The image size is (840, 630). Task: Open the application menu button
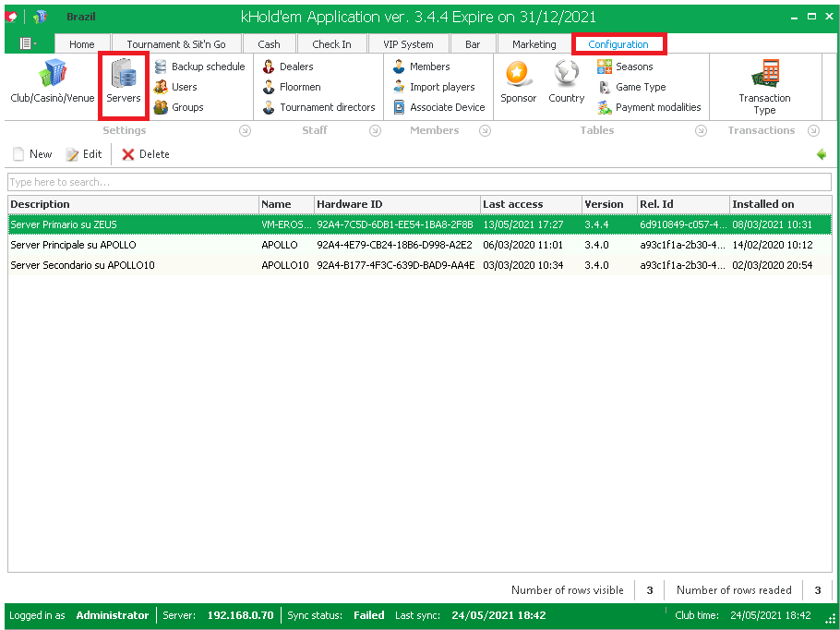pos(28,43)
